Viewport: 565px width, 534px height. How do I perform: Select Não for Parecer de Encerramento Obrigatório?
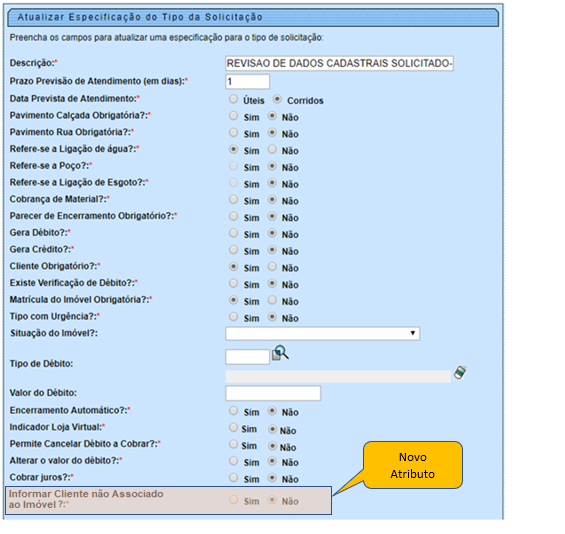(x=272, y=216)
